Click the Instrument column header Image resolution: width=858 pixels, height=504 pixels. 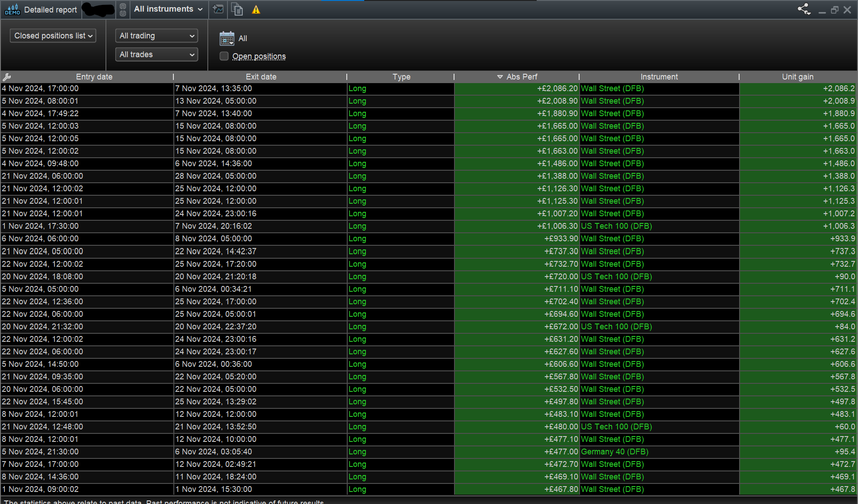pos(659,77)
